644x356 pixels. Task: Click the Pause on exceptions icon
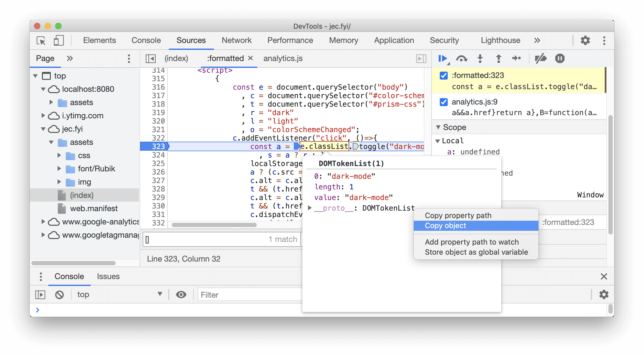tap(560, 58)
